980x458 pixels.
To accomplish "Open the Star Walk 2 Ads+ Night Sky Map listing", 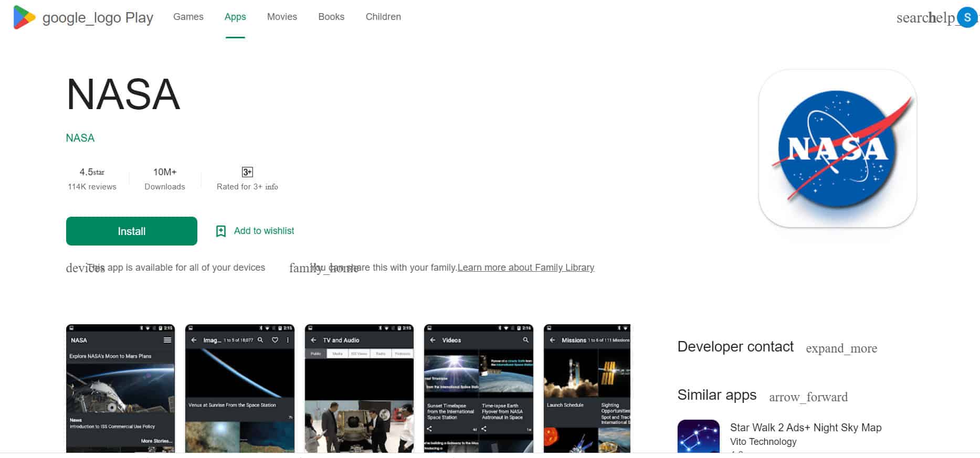I will click(806, 428).
